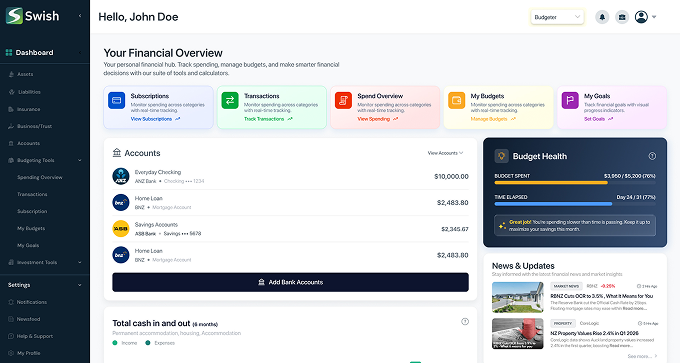Viewport: 680px width, 363px height.
Task: Click the lightbulb icon in Budget Health
Action: pyautogui.click(x=501, y=156)
